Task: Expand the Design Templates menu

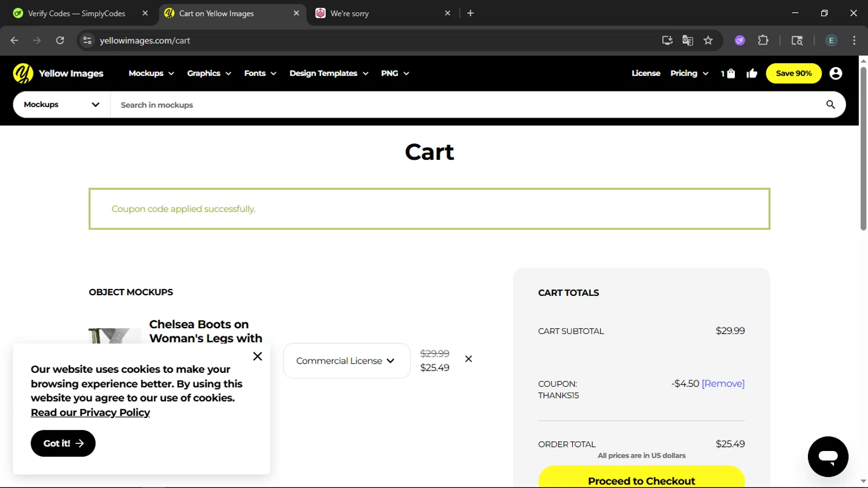Action: (329, 74)
